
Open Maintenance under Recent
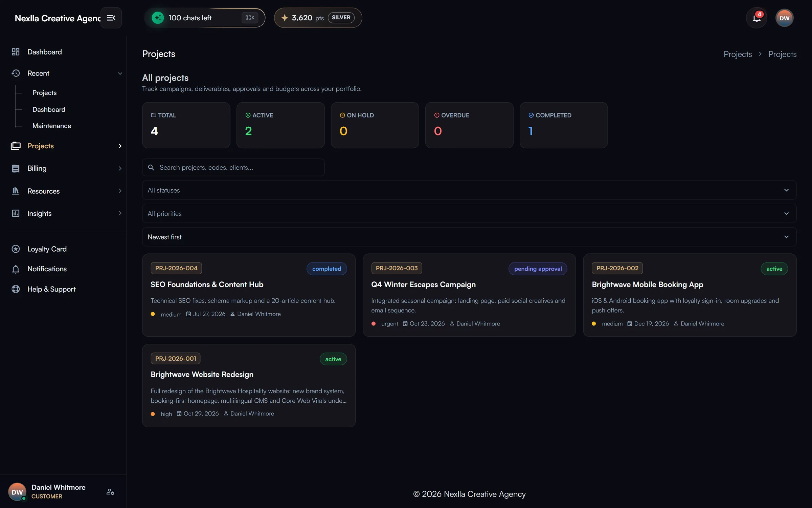[x=52, y=126]
